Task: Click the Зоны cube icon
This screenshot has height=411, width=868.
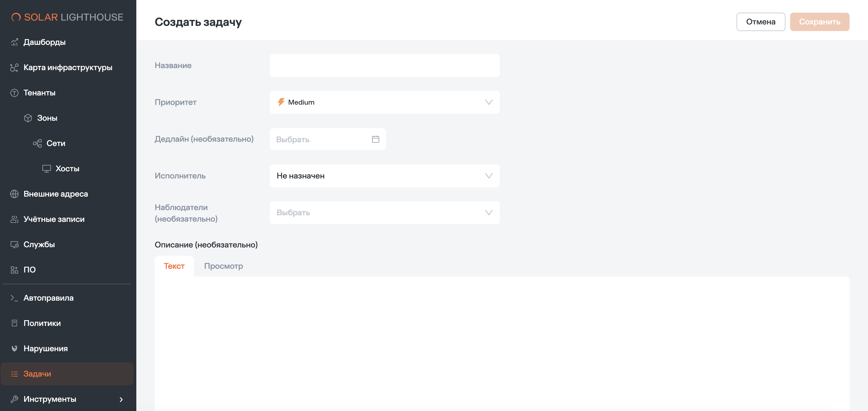Action: 28,118
